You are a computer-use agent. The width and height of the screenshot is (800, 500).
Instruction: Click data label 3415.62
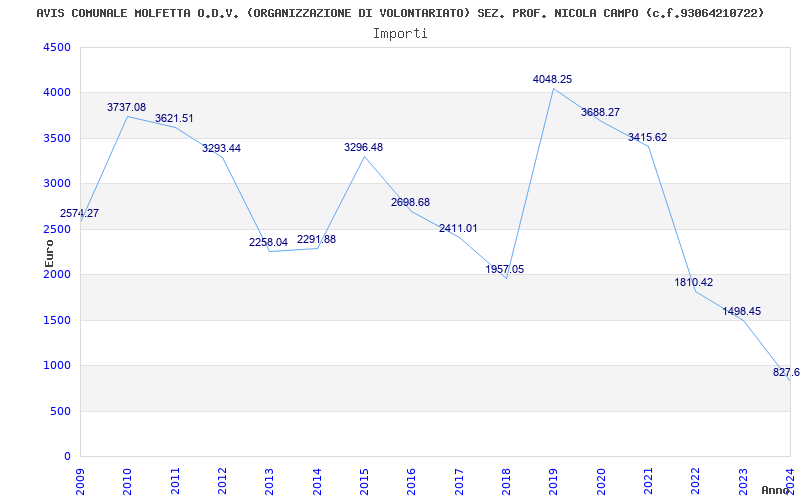click(647, 137)
